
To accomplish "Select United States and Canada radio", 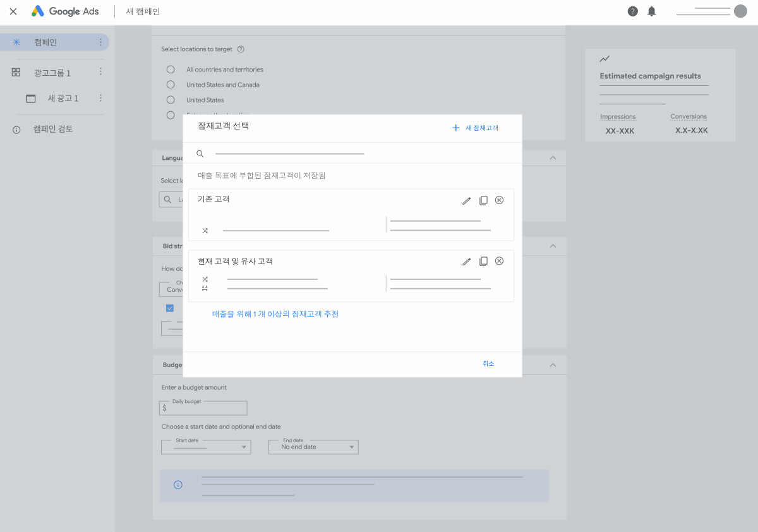I will click(x=171, y=84).
